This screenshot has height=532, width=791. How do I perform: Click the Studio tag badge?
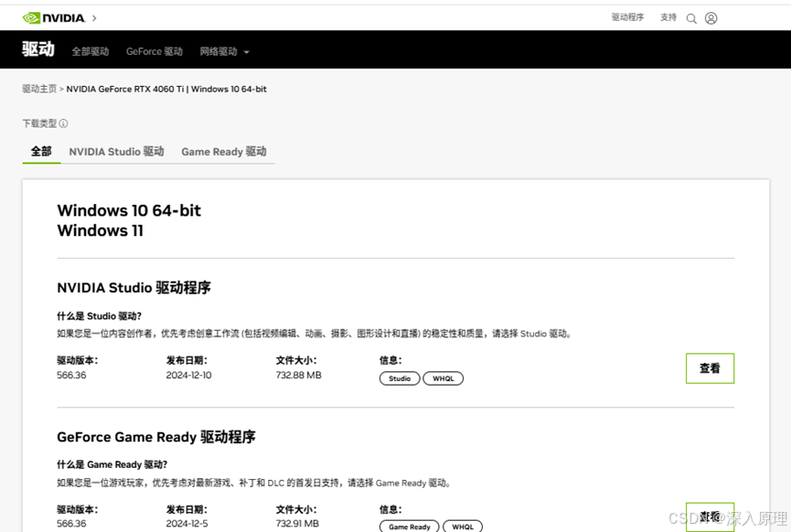[x=400, y=378]
